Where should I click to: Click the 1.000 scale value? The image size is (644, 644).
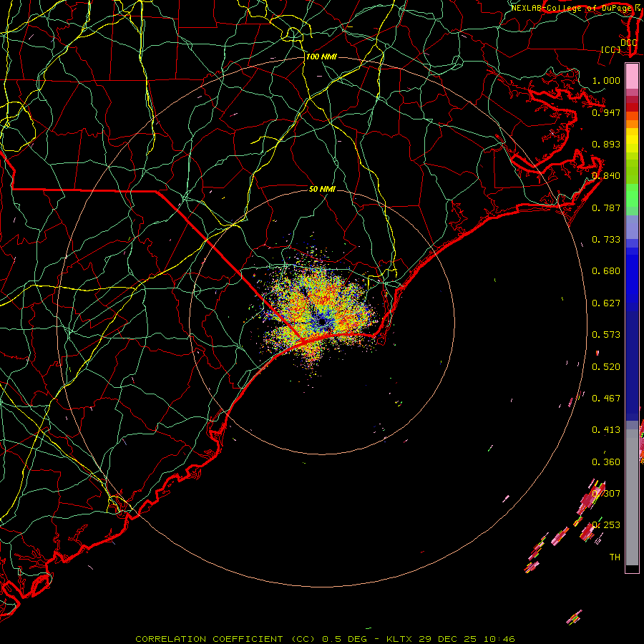click(606, 80)
